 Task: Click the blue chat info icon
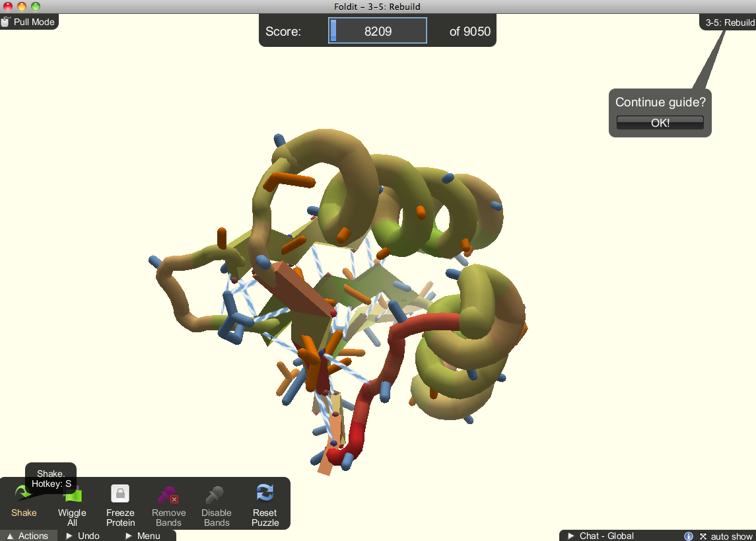689,536
